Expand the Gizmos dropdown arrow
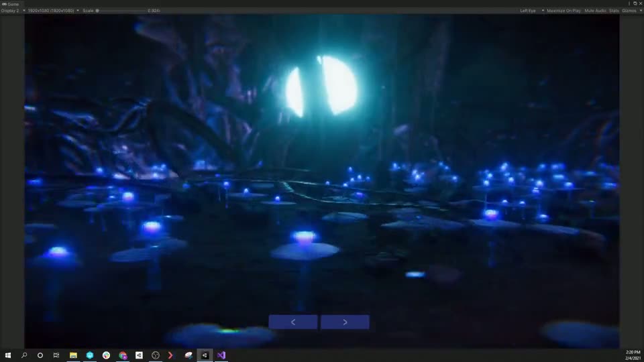Screen dimensions: 644x362 [x=639, y=11]
